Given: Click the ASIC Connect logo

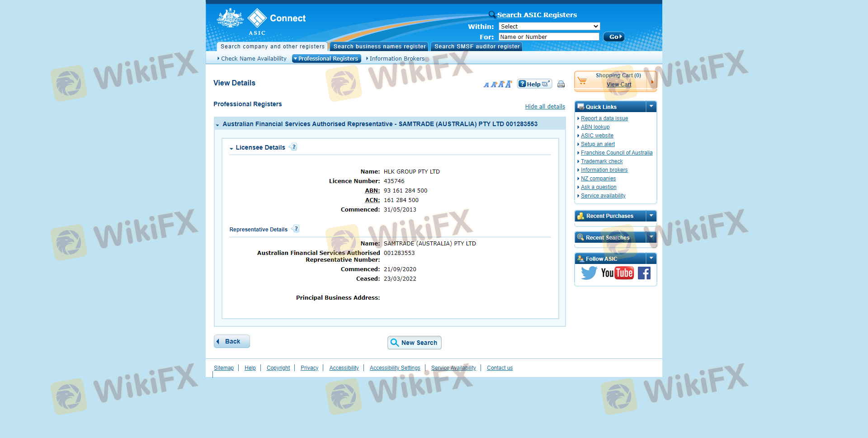Looking at the screenshot, I should 262,21.
